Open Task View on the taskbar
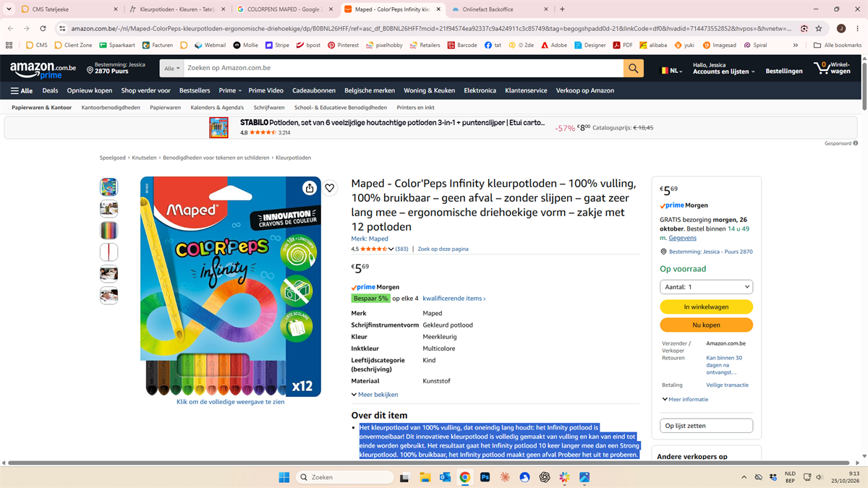This screenshot has width=868, height=488. tap(405, 477)
